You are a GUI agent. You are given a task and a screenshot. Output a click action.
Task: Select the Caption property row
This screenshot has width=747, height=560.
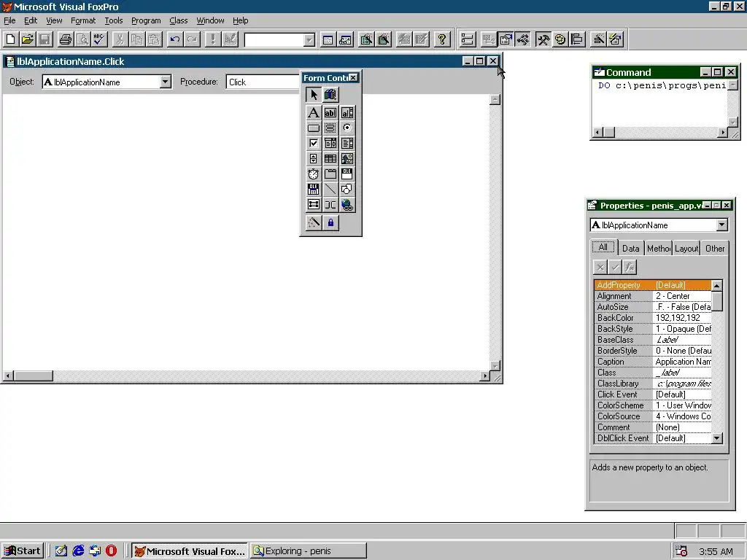pos(652,362)
